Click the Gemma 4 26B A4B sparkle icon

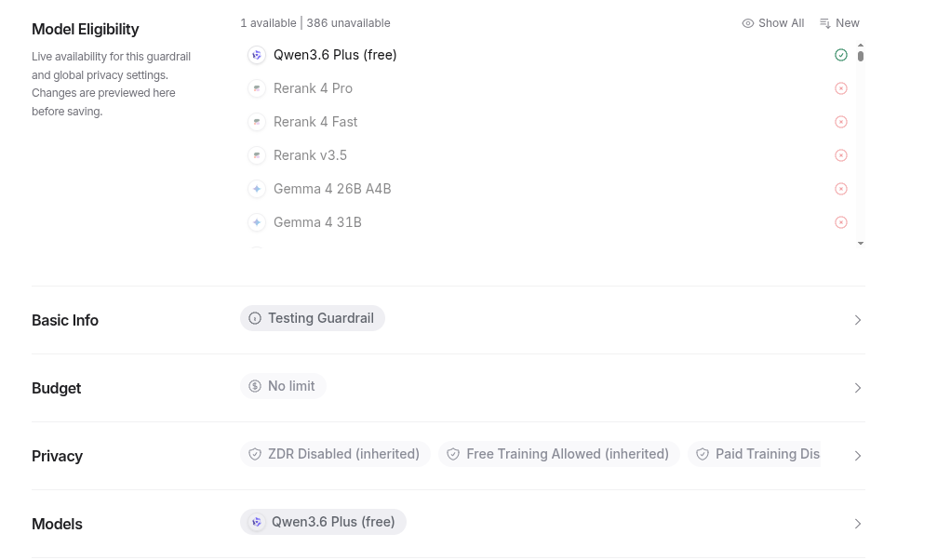point(257,190)
